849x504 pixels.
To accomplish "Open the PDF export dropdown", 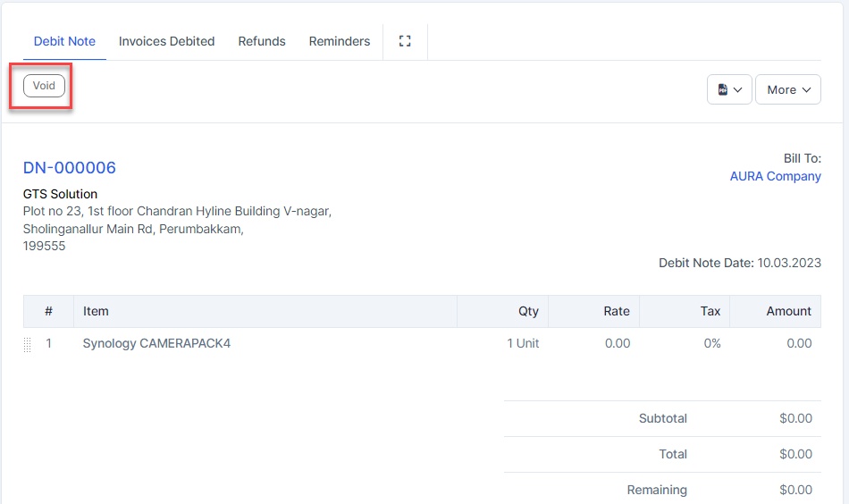I will [x=729, y=89].
